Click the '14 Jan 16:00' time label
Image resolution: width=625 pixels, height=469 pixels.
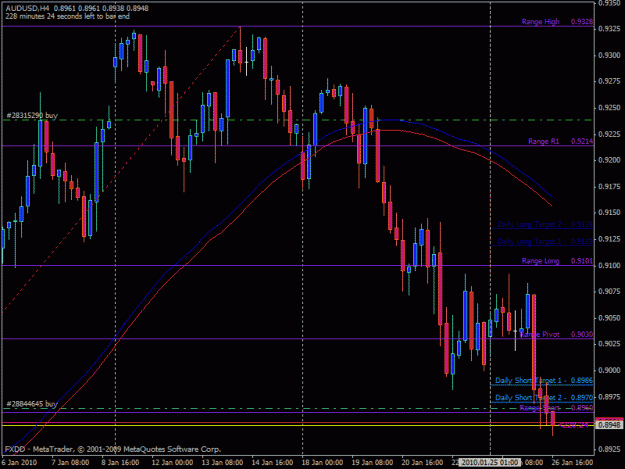pos(272,463)
